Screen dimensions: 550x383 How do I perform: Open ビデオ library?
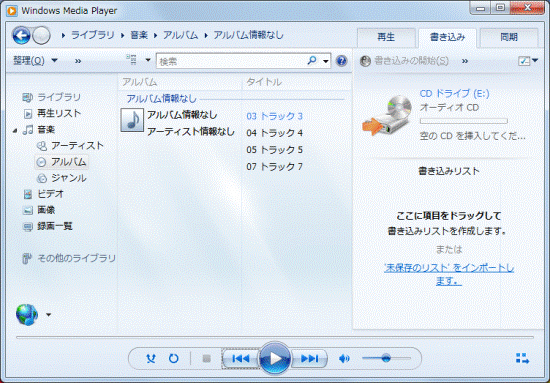tap(50, 194)
